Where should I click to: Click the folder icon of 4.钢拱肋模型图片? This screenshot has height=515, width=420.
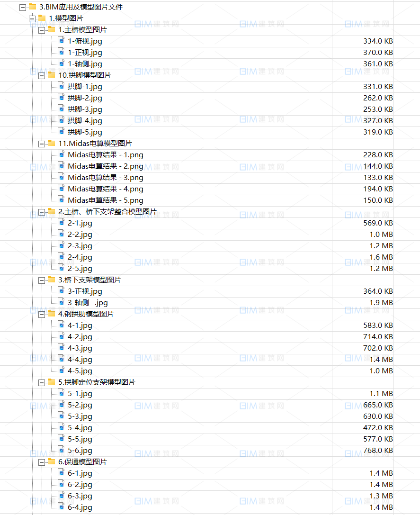51,314
